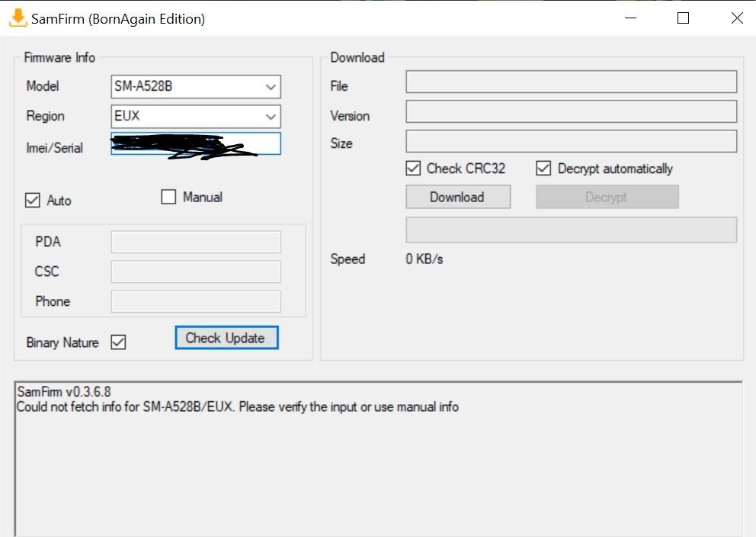This screenshot has height=537, width=756.
Task: Click the CSC text field
Action: coord(196,272)
